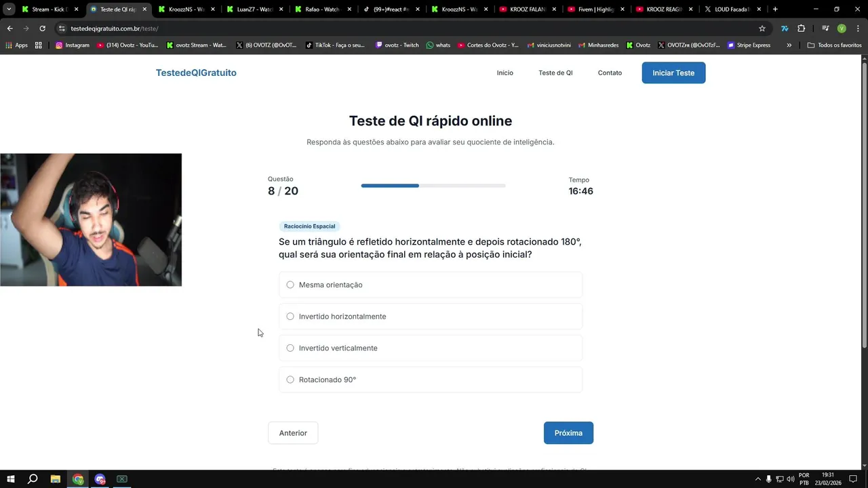The width and height of the screenshot is (868, 488).
Task: Choose the 'Invertido horizontalmente' radio option
Action: pyautogui.click(x=431, y=317)
